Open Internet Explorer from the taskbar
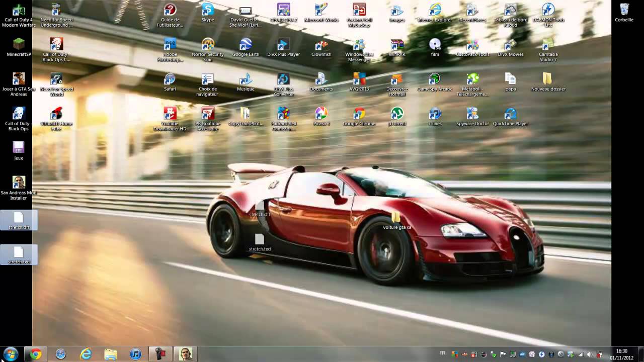 click(86, 354)
